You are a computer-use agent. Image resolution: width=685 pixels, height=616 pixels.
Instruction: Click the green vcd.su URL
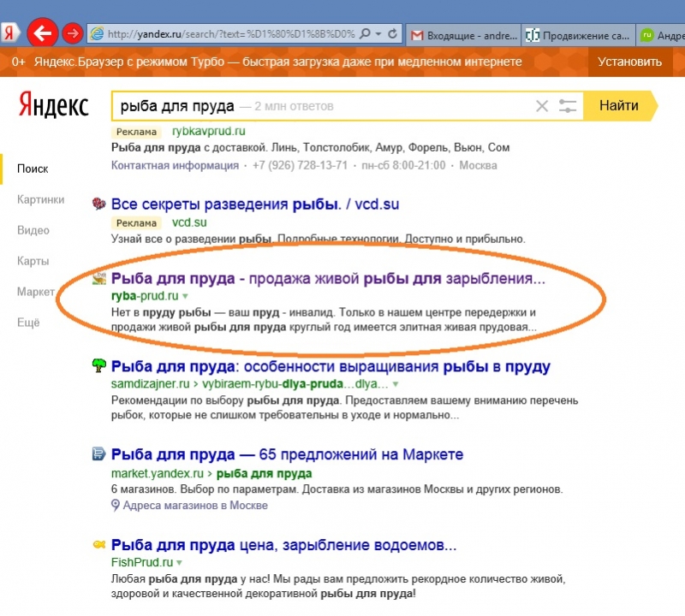pyautogui.click(x=189, y=222)
